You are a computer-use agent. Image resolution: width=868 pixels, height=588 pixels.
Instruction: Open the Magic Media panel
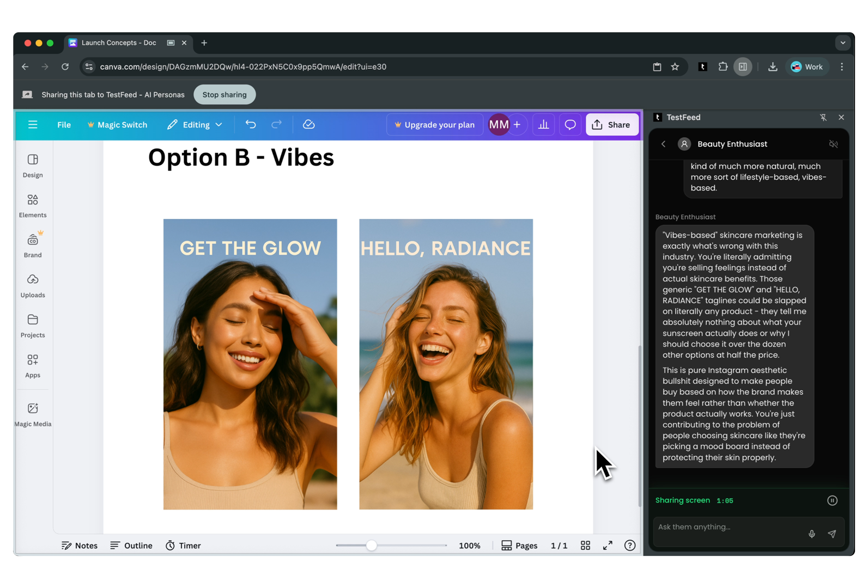[x=33, y=414]
